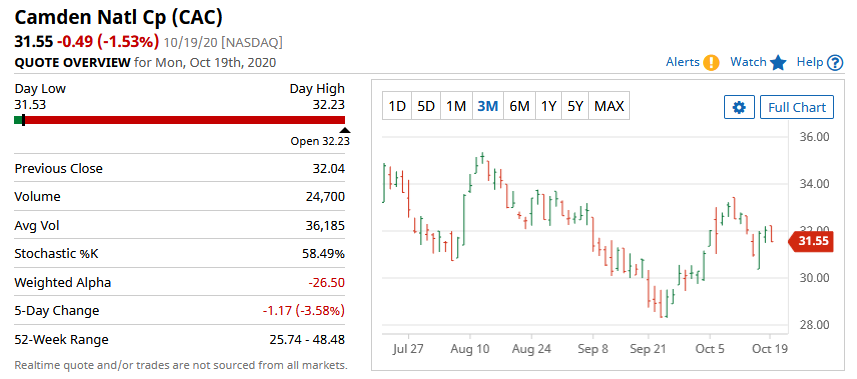
Task: Click the Stochastic %K value 58.49%
Action: click(x=323, y=254)
